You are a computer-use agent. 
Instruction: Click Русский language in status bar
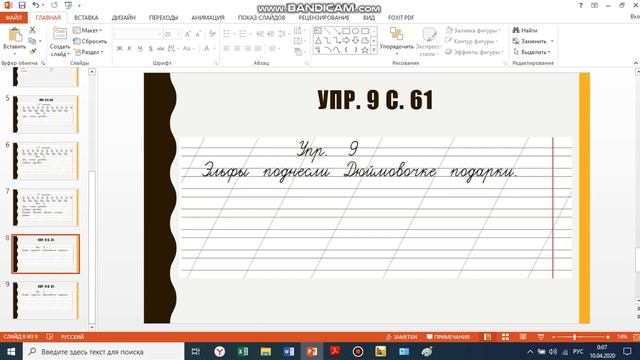click(72, 337)
